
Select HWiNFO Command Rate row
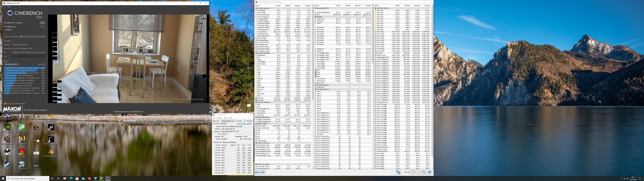coord(283,141)
